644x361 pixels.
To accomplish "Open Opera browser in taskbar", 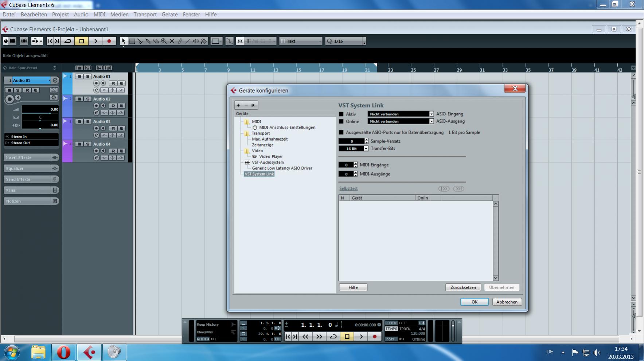I will coord(64,352).
